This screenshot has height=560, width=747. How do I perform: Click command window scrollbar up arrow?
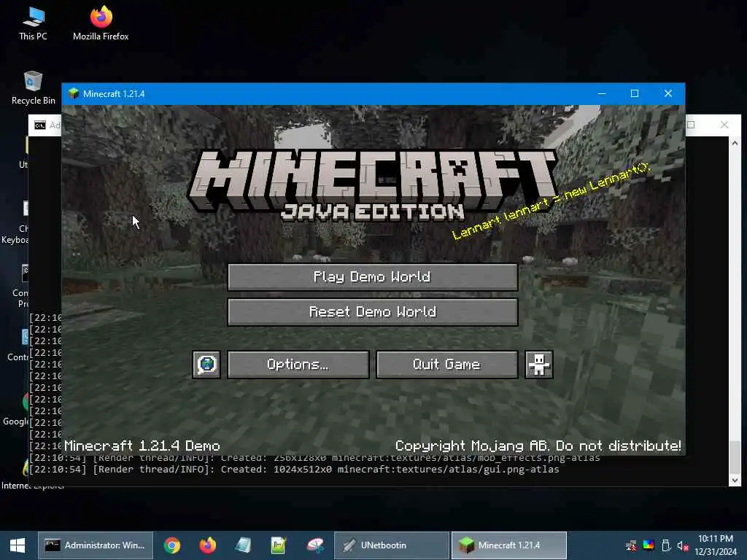(x=735, y=142)
